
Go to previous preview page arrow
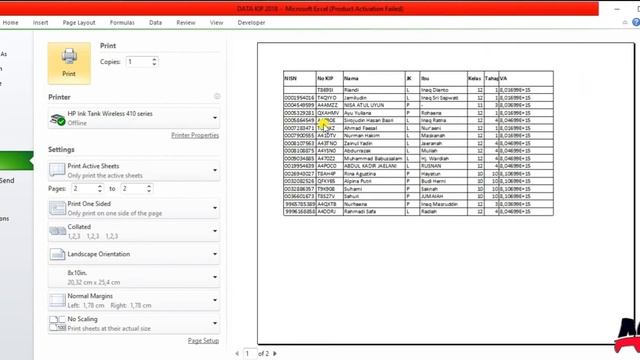tap(237, 353)
